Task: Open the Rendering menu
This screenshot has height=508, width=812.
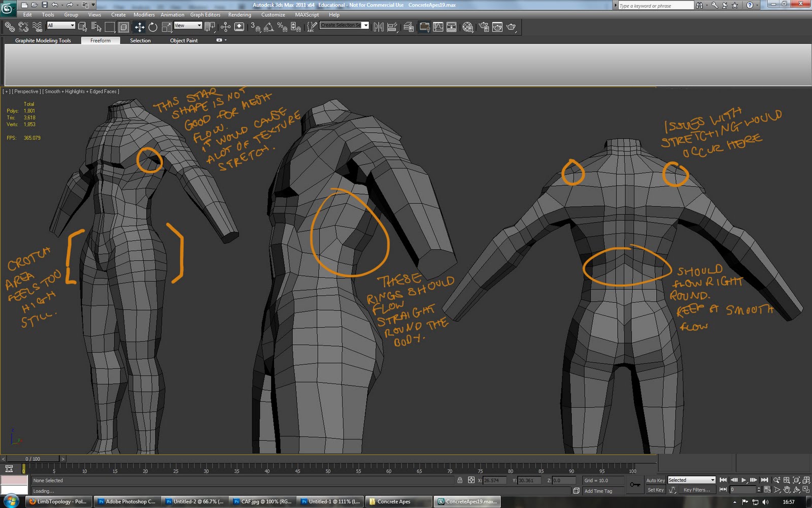Action: (239, 15)
